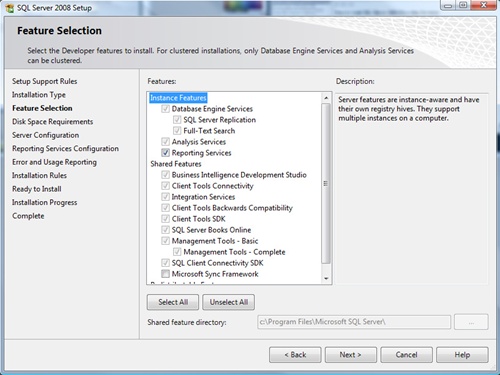The image size is (500, 375).
Task: Cancel the SQL Server setup
Action: coord(406,355)
